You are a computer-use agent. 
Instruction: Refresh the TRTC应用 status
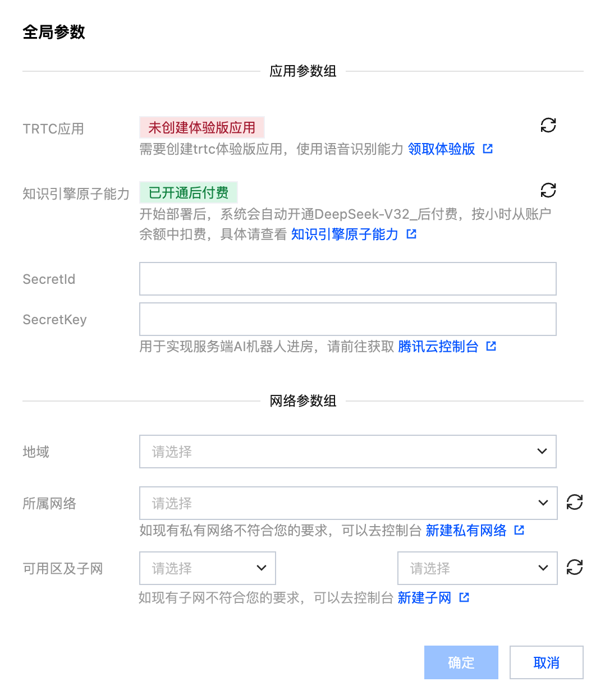(x=548, y=125)
